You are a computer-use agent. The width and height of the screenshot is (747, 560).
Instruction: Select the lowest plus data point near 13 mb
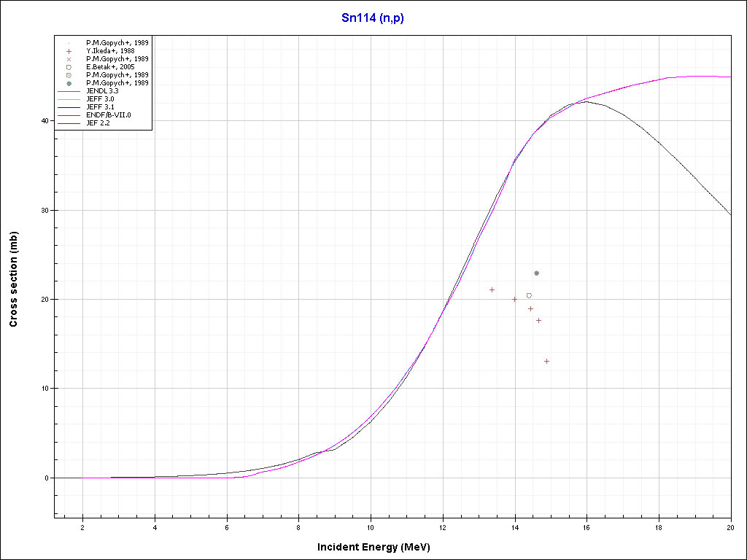coord(546,361)
